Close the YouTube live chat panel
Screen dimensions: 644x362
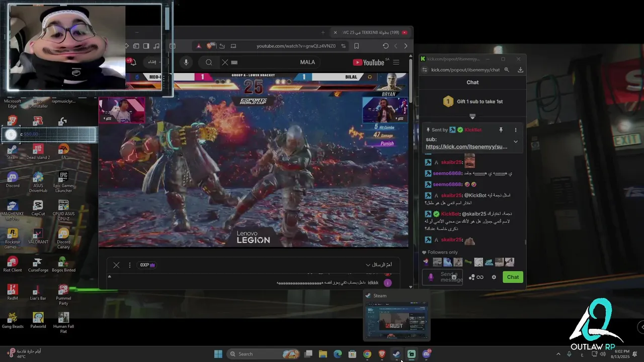116,265
